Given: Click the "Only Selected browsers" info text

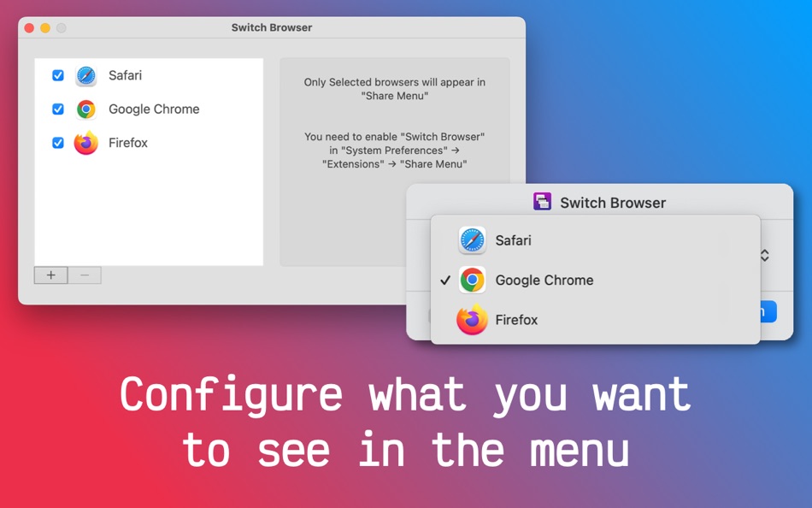Looking at the screenshot, I should tap(395, 89).
